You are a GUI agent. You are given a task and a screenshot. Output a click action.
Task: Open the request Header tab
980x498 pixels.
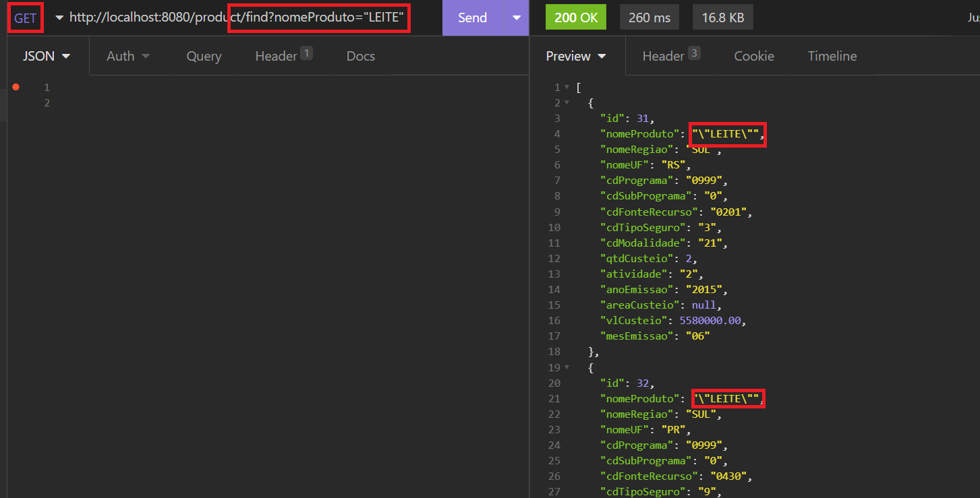278,56
